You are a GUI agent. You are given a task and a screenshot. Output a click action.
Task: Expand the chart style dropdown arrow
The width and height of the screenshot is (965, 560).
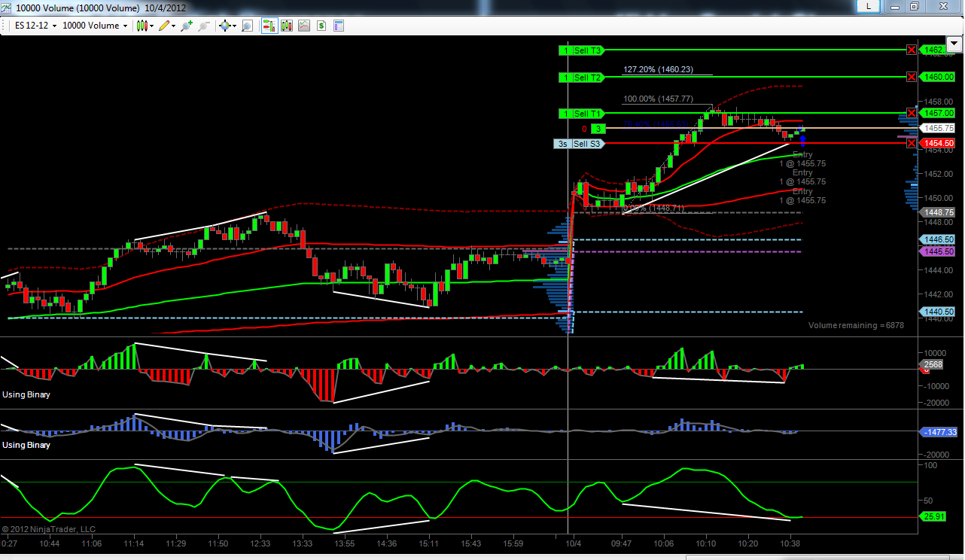tap(151, 26)
